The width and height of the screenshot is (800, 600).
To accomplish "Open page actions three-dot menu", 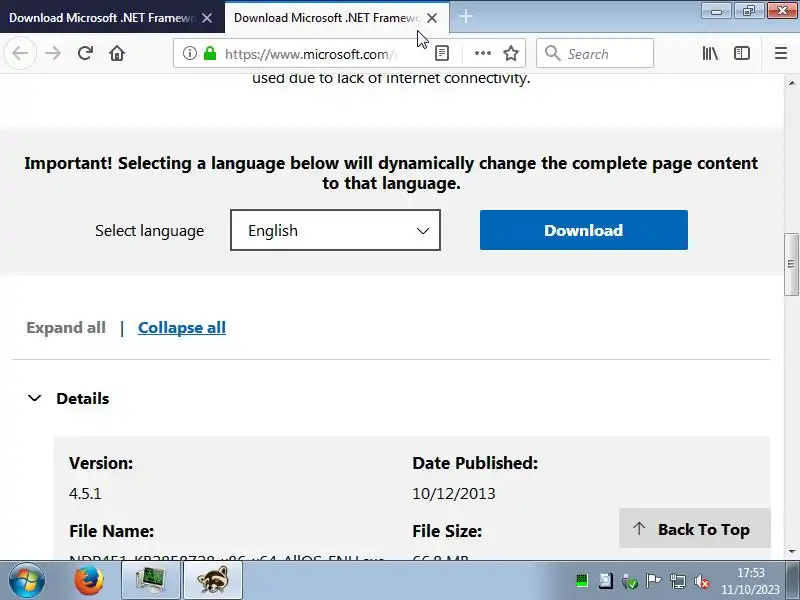I will tap(482, 53).
